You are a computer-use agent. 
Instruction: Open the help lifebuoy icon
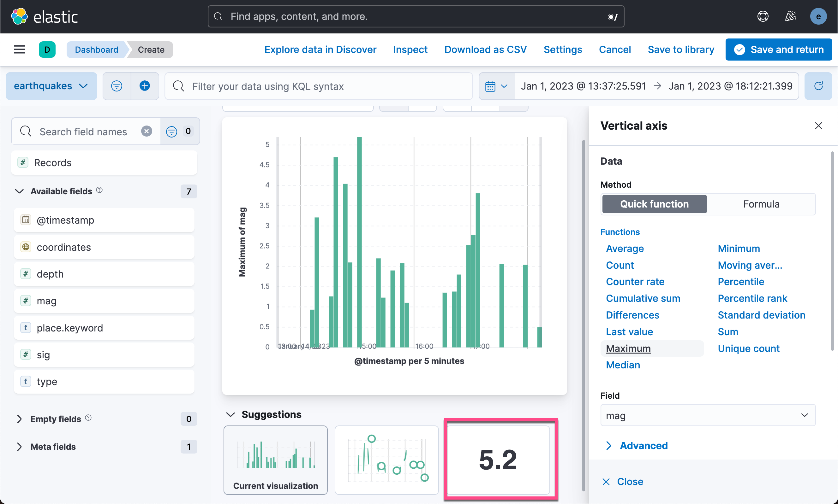click(763, 16)
